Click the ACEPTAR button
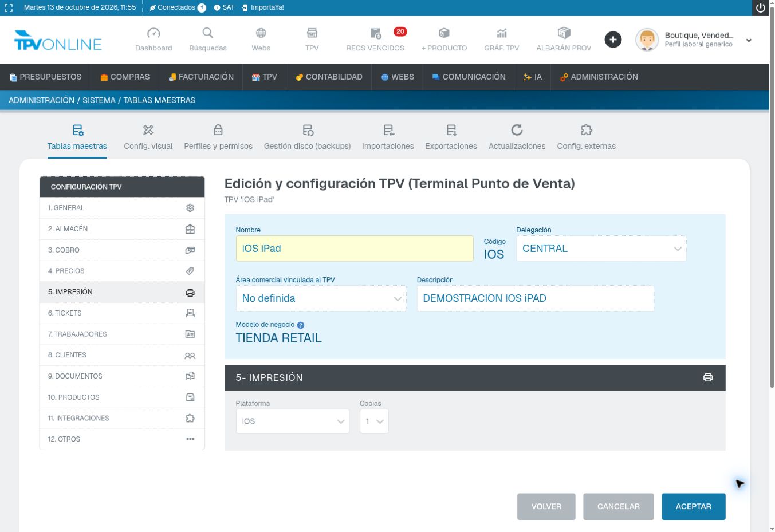 coord(694,507)
